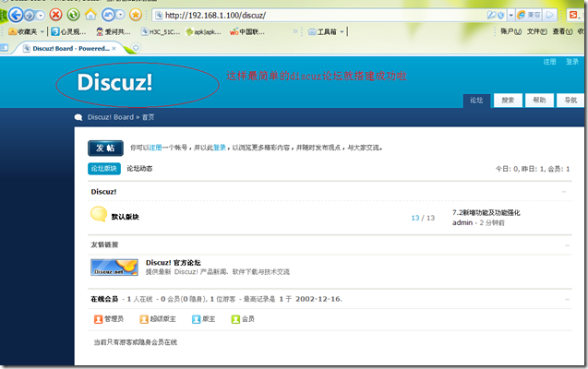Image resolution: width=588 pixels, height=369 pixels.
Task: Click the forward navigation arrow
Action: tap(29, 16)
